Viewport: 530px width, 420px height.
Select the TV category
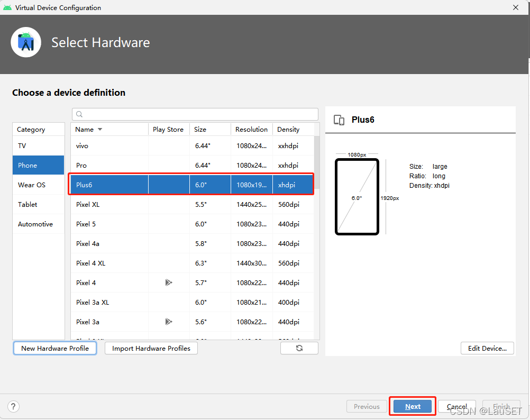coord(39,145)
